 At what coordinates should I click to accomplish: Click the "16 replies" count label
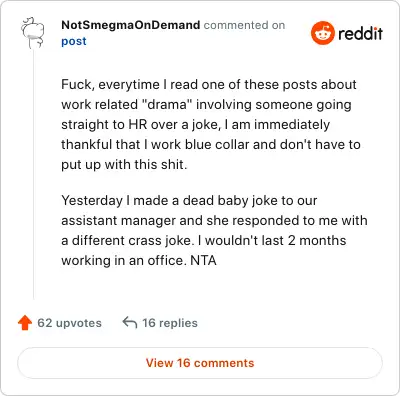(170, 323)
